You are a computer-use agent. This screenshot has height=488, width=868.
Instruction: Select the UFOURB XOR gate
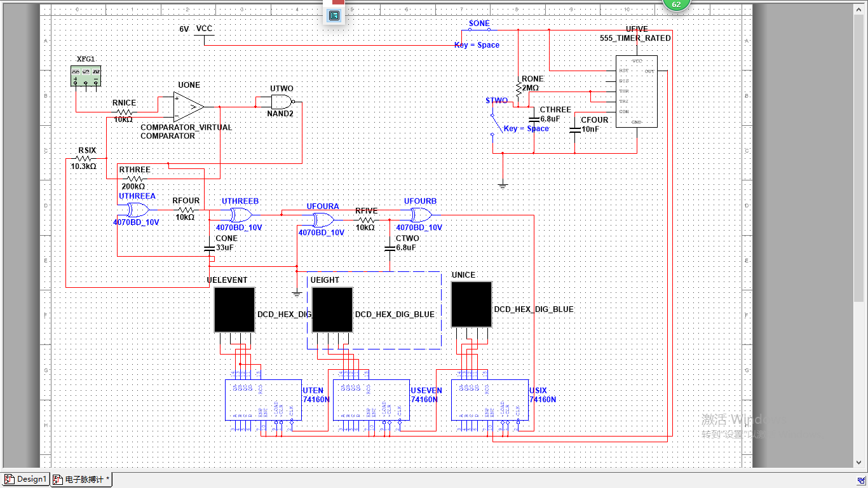pyautogui.click(x=421, y=214)
